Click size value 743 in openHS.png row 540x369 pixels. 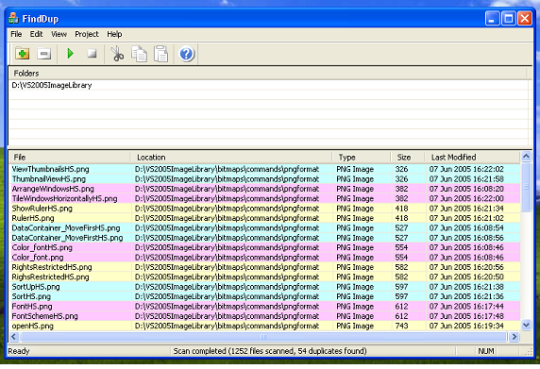click(x=402, y=326)
